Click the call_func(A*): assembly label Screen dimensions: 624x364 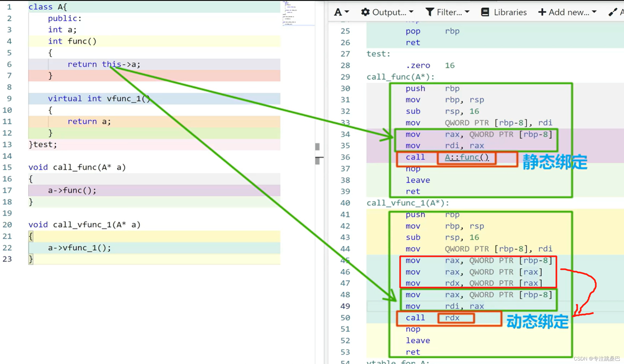pos(401,77)
